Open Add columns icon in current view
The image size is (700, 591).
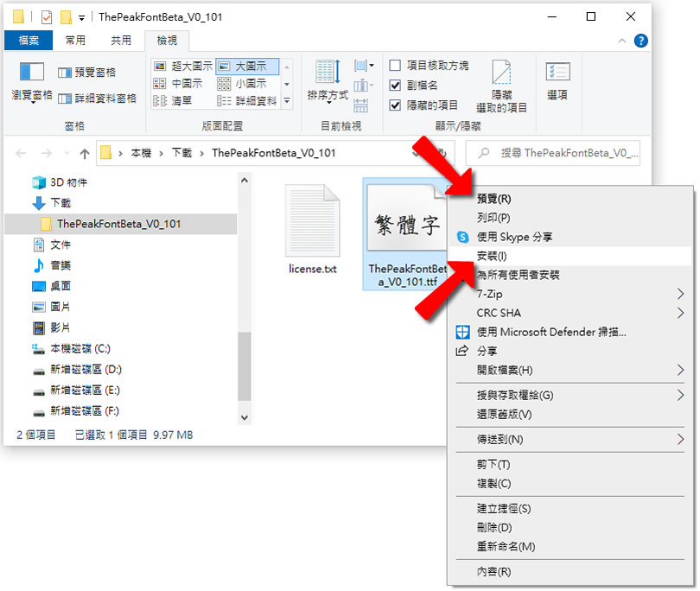(364, 86)
